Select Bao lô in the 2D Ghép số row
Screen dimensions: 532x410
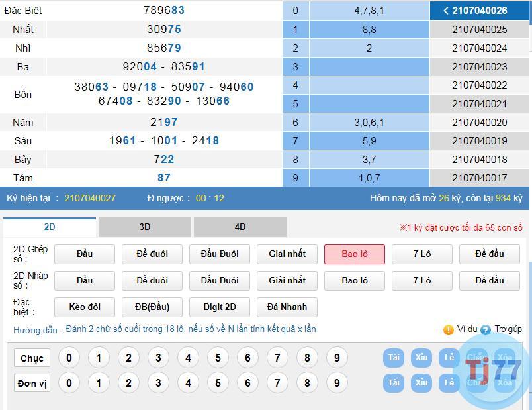tap(355, 254)
